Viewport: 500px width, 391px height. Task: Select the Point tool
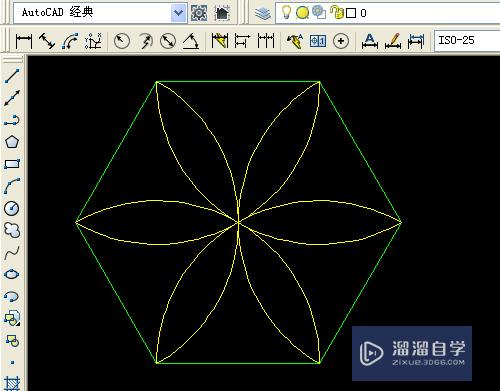12,362
